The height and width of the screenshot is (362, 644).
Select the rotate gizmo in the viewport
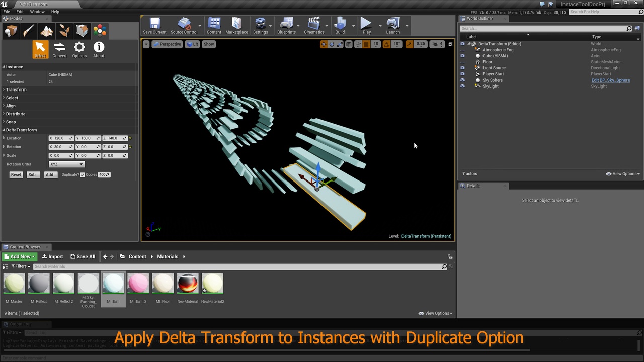pyautogui.click(x=332, y=44)
